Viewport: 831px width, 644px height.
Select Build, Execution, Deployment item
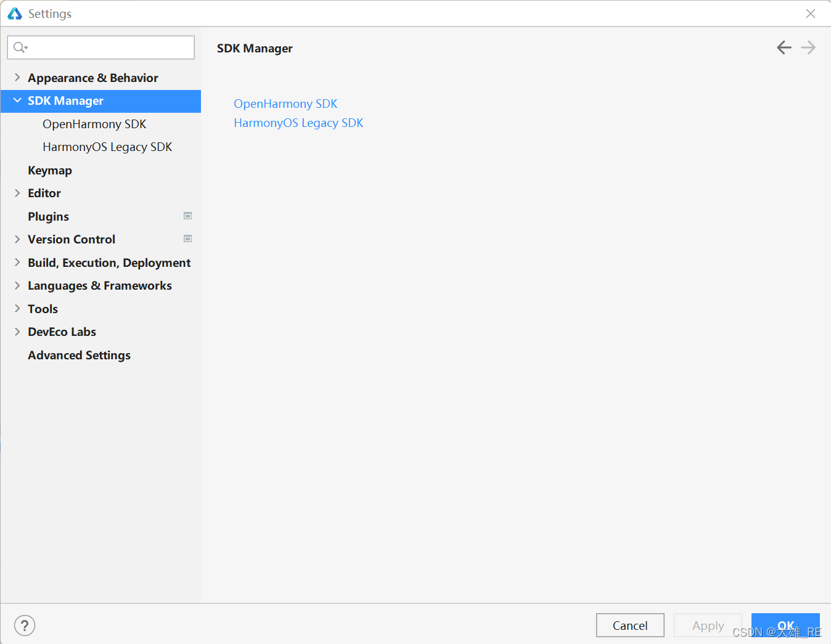[x=100, y=263]
